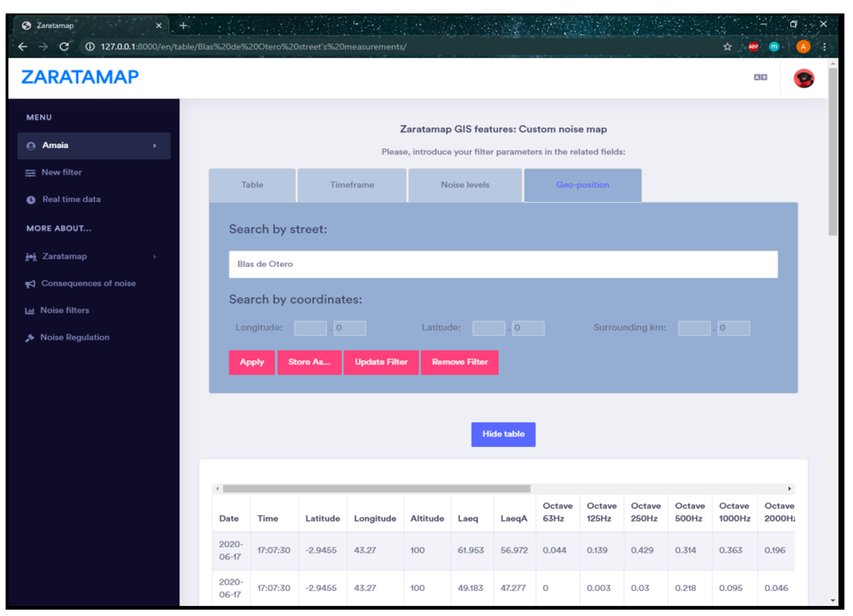Reload the page in the browser
Image resolution: width=853 pixels, height=616 pixels.
point(64,47)
